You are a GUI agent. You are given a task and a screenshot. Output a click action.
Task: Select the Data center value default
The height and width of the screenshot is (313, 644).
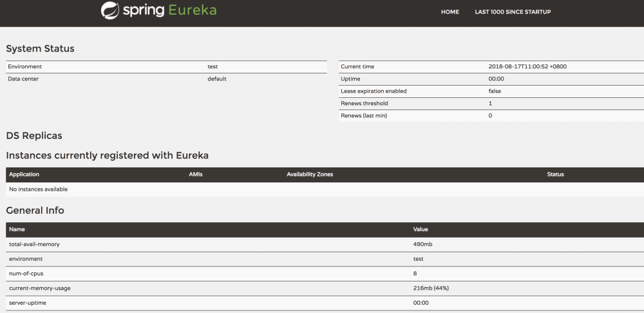[217, 79]
